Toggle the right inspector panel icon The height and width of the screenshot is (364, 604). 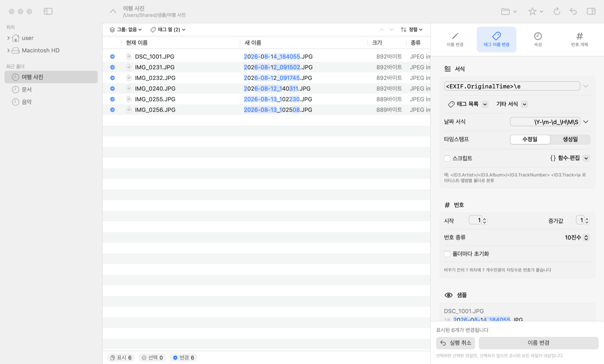[591, 11]
